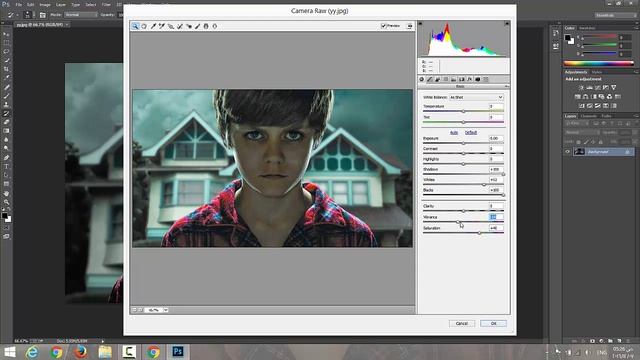Click the Vibrance value field
This screenshot has height=360, width=640.
(x=496, y=217)
